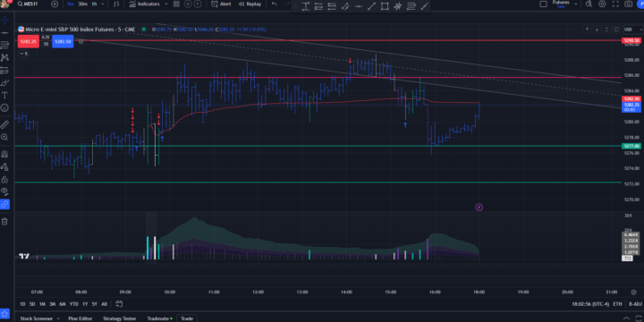
Task: Select the text cursor drawing tool in floating toolbar
Action: (x=306, y=6)
